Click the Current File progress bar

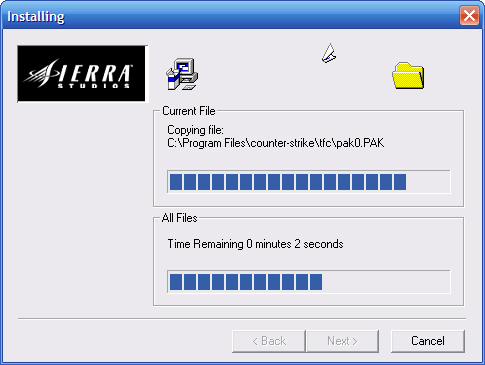click(309, 182)
